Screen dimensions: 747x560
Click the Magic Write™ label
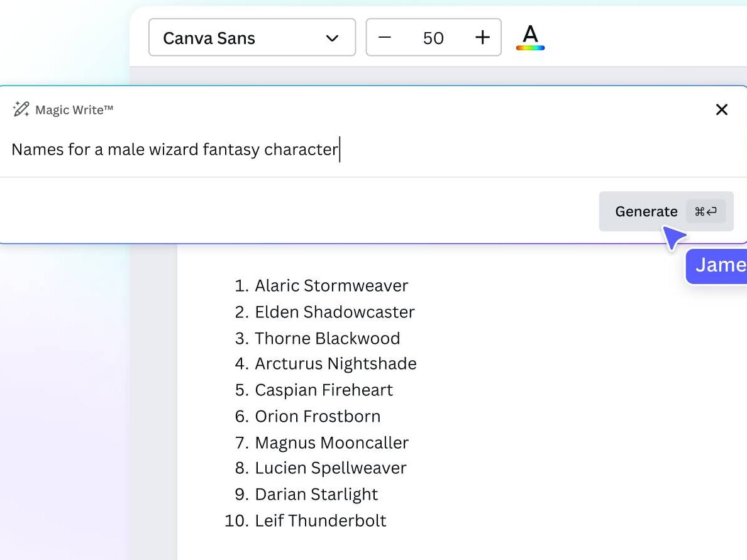pyautogui.click(x=74, y=110)
